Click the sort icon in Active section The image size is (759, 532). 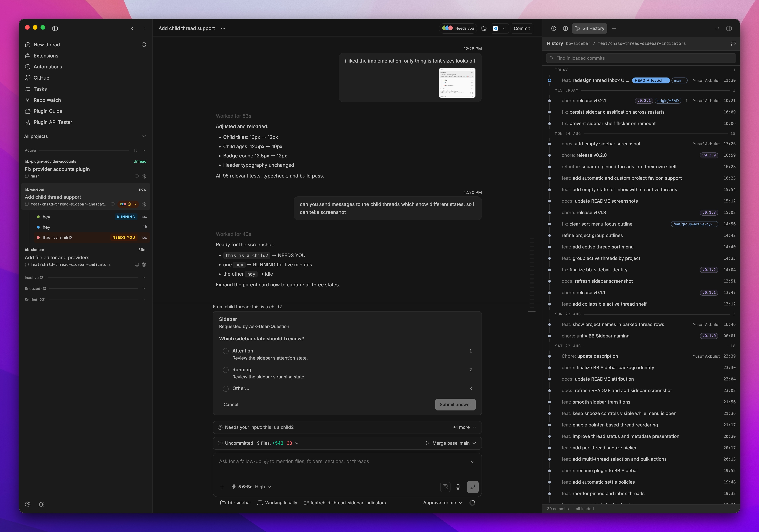(135, 150)
